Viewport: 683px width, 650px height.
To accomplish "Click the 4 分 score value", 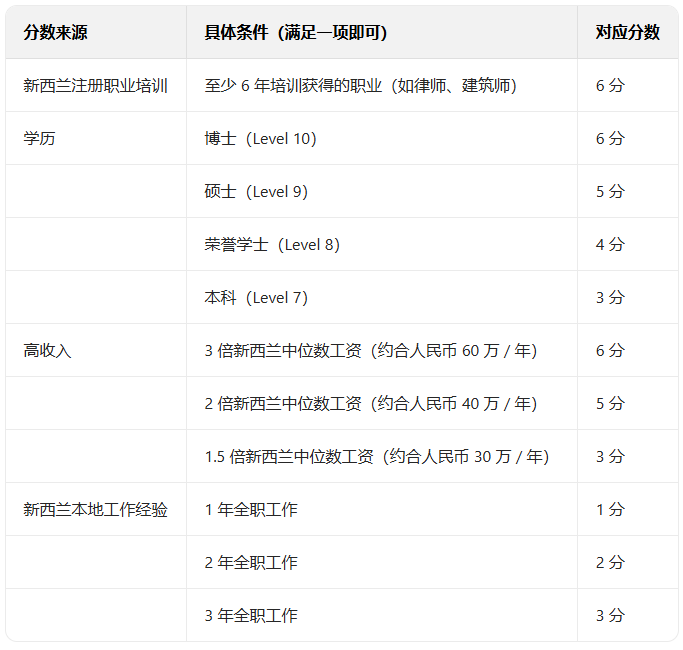I will tap(610, 244).
